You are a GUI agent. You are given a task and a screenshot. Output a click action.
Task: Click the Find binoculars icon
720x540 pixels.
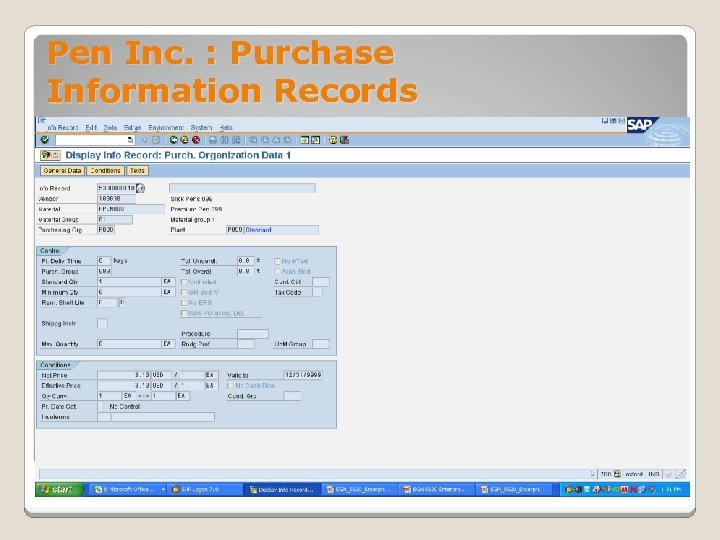pyautogui.click(x=225, y=140)
